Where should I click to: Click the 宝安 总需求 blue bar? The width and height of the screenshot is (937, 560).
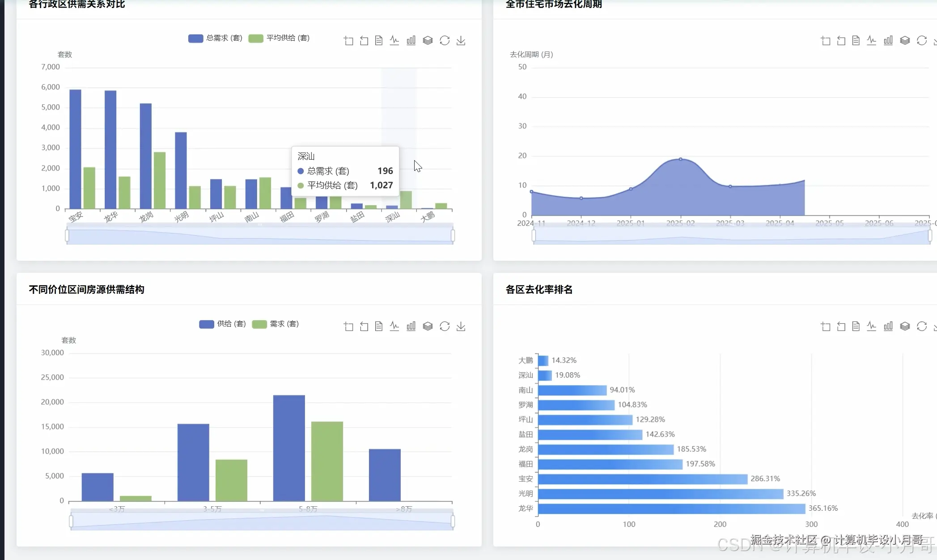[x=75, y=149]
